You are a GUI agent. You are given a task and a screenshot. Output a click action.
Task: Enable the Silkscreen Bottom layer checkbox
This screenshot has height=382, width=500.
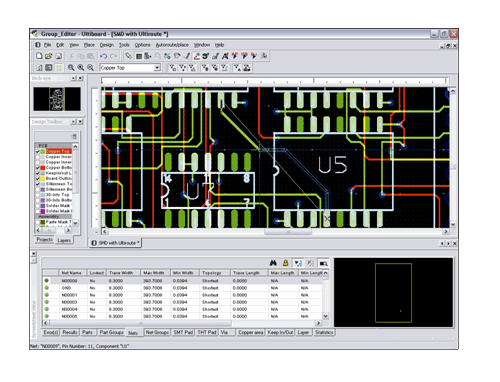coord(38,189)
